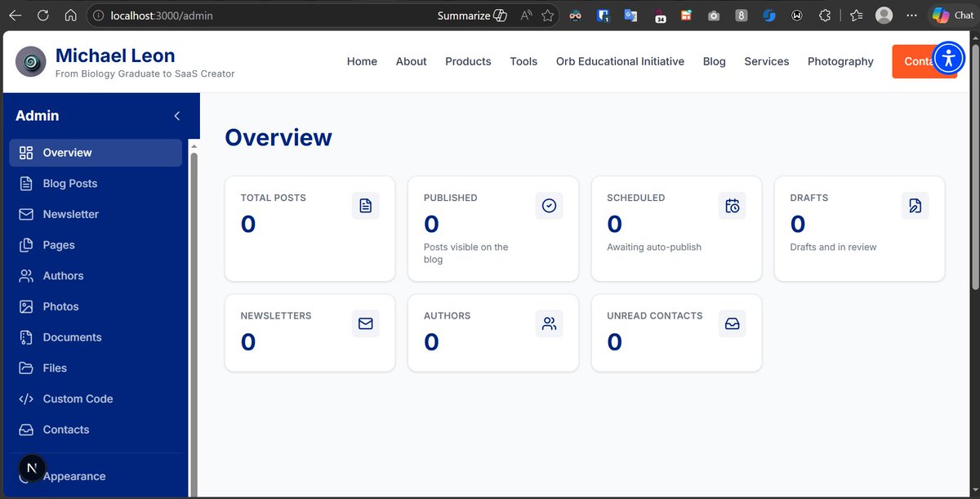Click the Documents icon in the sidebar
The height and width of the screenshot is (499, 980).
click(26, 337)
